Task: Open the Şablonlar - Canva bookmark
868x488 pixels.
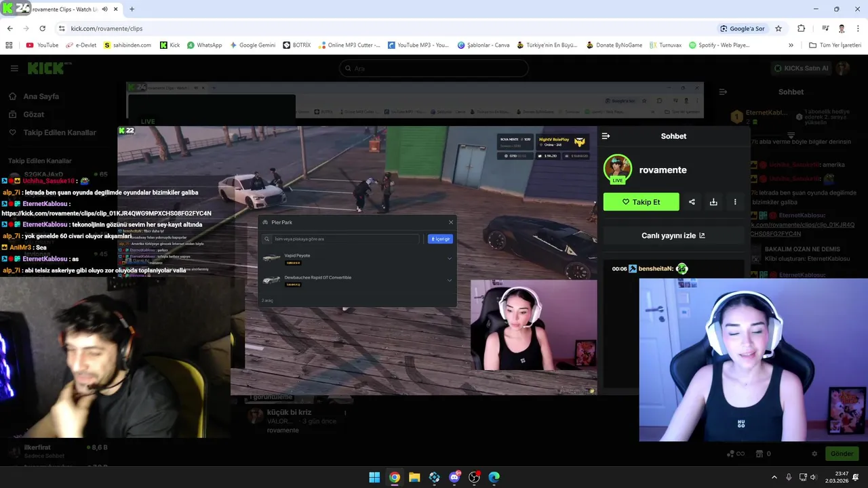Action: coord(484,45)
